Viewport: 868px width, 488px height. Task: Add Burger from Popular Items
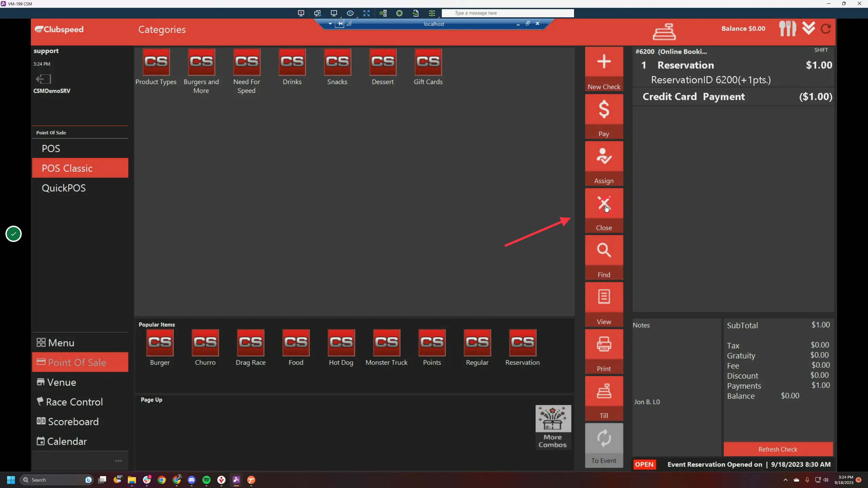[x=160, y=348]
